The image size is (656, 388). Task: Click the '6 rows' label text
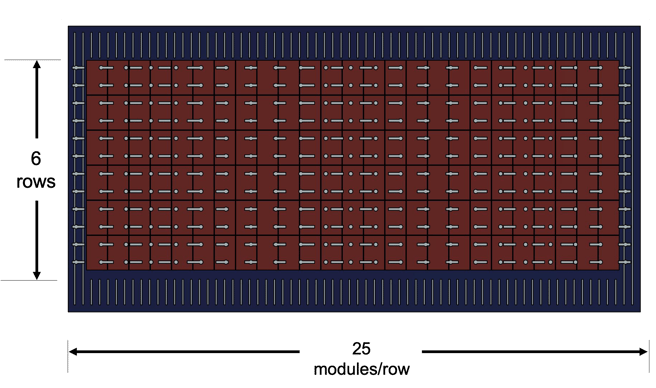(36, 170)
